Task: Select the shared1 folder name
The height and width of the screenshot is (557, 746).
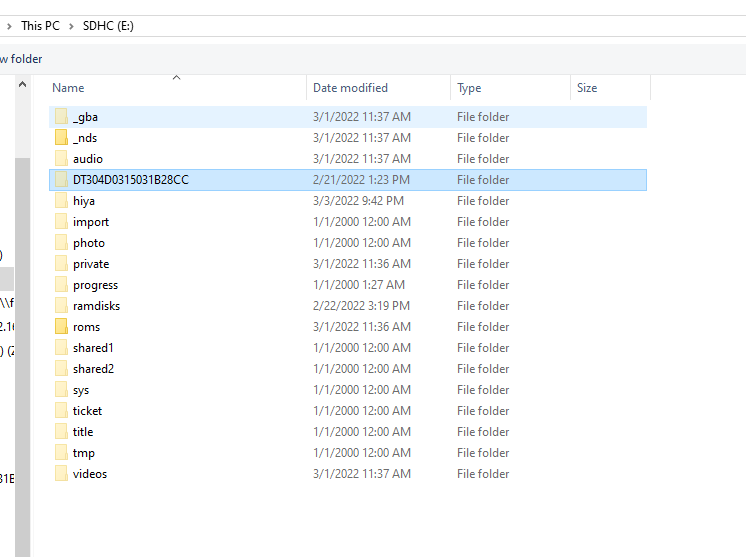Action: (x=93, y=348)
